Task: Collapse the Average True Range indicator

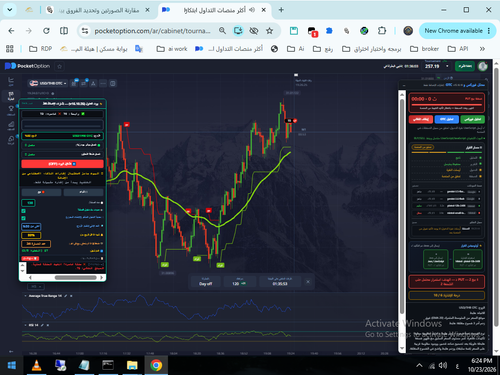Action: (x=26, y=296)
